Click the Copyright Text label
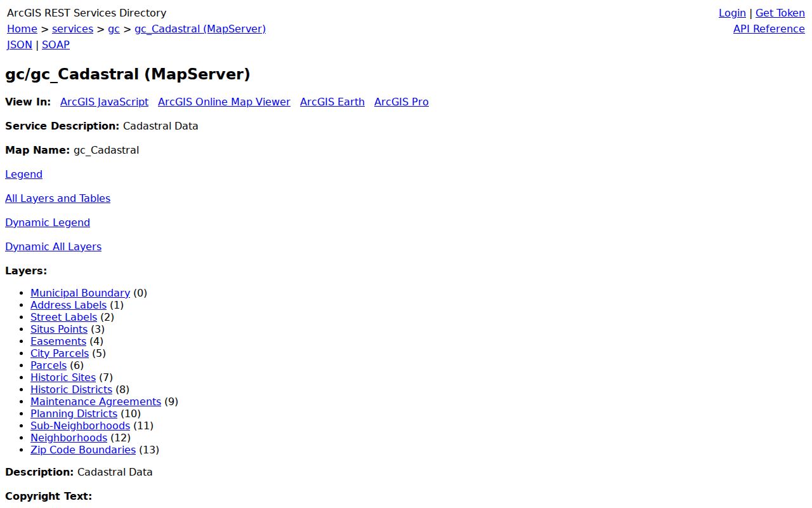This screenshot has height=508, width=812. pyautogui.click(x=48, y=496)
